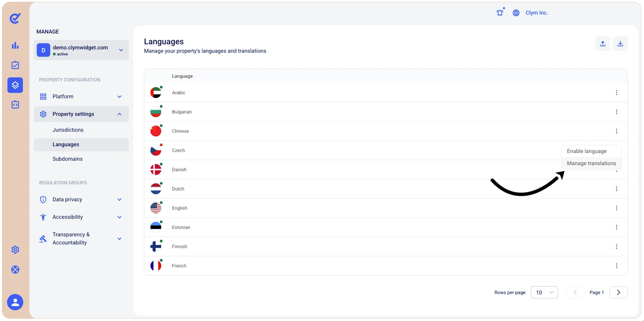Click the Czech flag icon

pyautogui.click(x=156, y=150)
